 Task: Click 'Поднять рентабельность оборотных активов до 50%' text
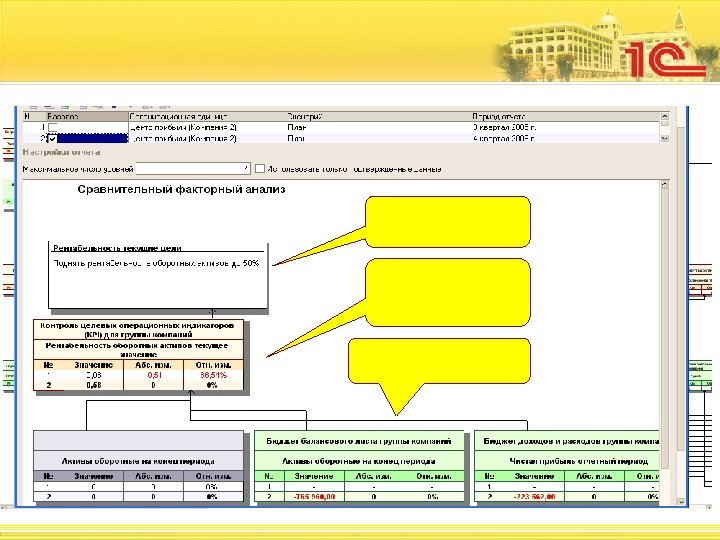tap(156, 264)
